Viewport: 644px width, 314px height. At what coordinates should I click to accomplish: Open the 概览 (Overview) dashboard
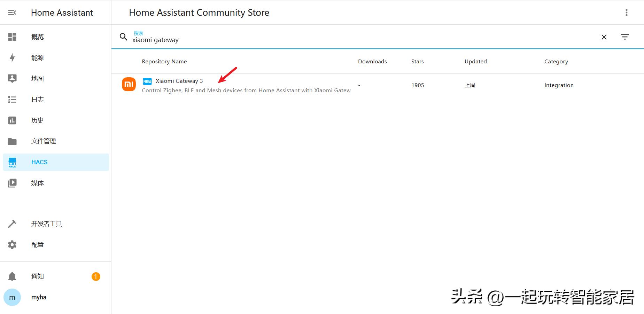coord(37,37)
